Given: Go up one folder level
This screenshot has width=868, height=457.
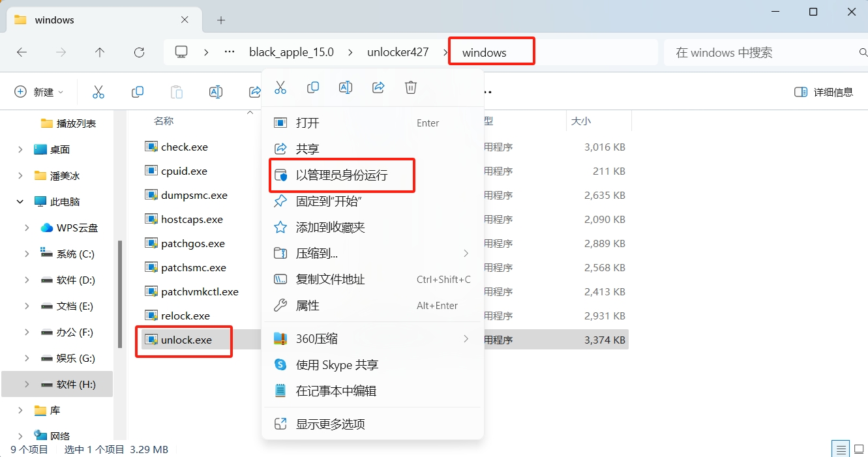Looking at the screenshot, I should [x=100, y=52].
